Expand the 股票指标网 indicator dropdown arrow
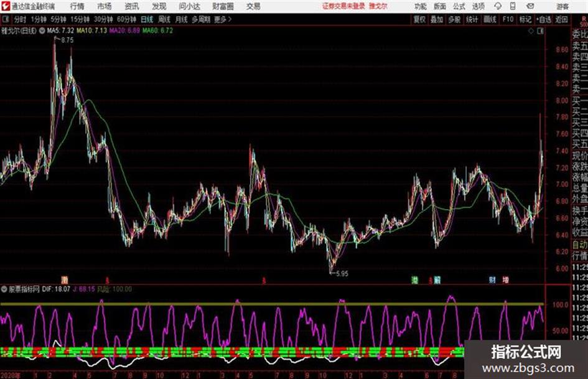 (4, 289)
